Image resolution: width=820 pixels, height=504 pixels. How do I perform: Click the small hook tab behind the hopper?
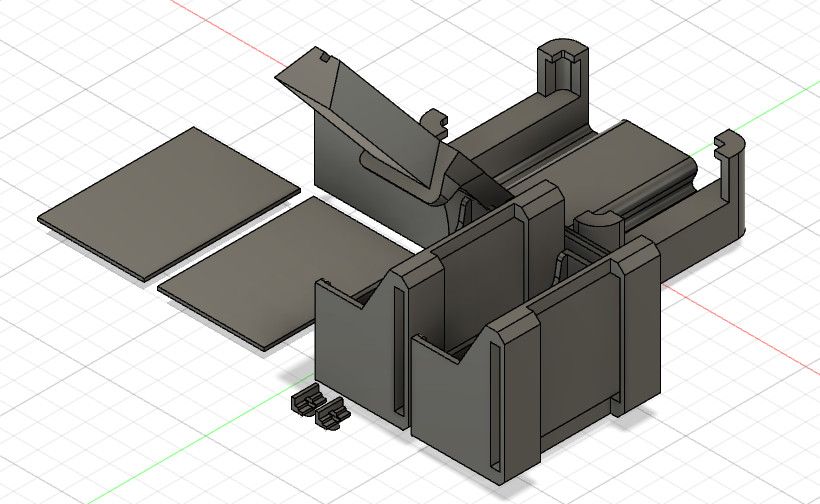coord(437,120)
